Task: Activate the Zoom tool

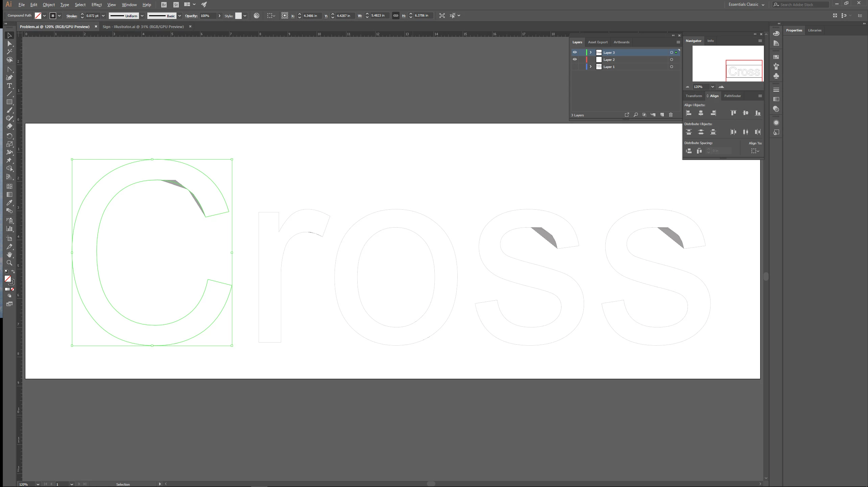Action: tap(9, 263)
